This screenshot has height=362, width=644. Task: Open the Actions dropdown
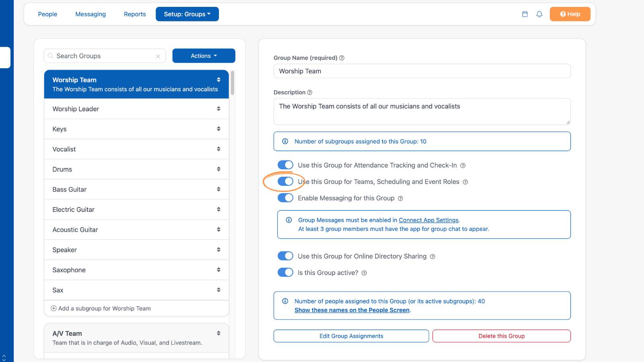pyautogui.click(x=204, y=56)
